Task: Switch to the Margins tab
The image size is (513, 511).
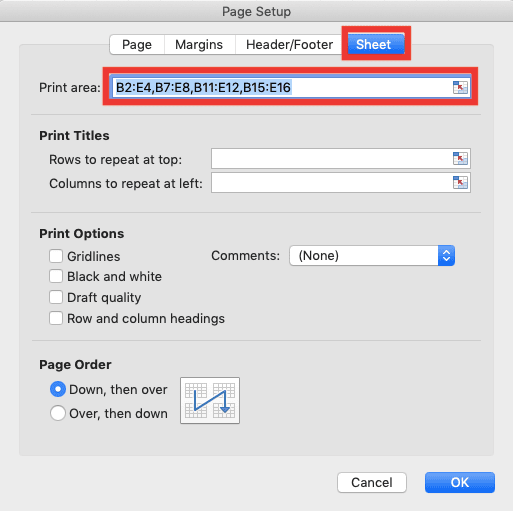Action: 199,45
